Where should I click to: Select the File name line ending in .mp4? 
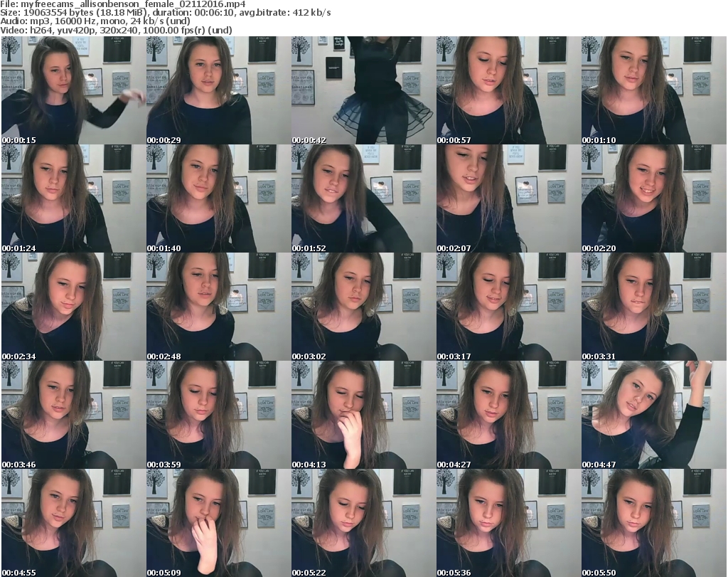(x=123, y=4)
